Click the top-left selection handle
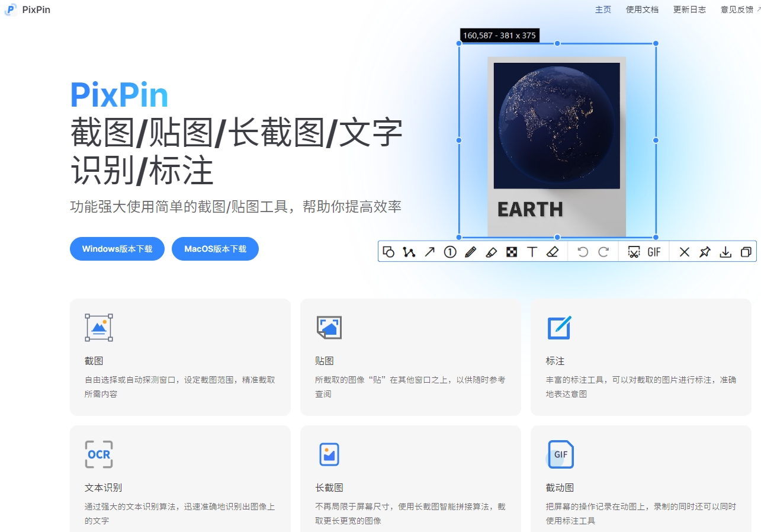Screen dimensions: 761x532 pos(459,43)
